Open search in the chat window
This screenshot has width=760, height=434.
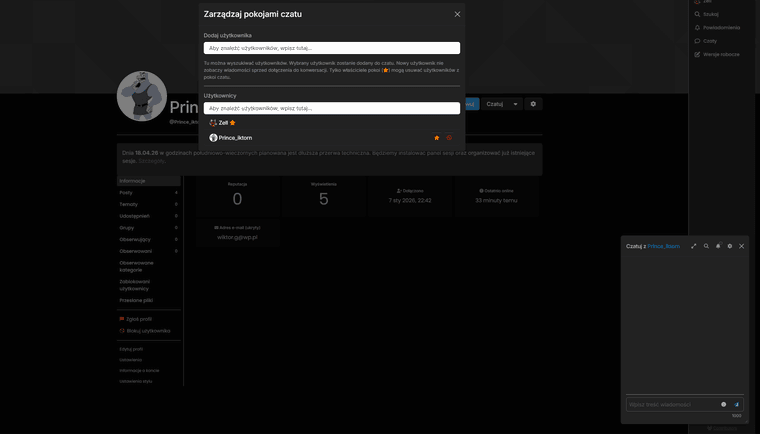706,246
